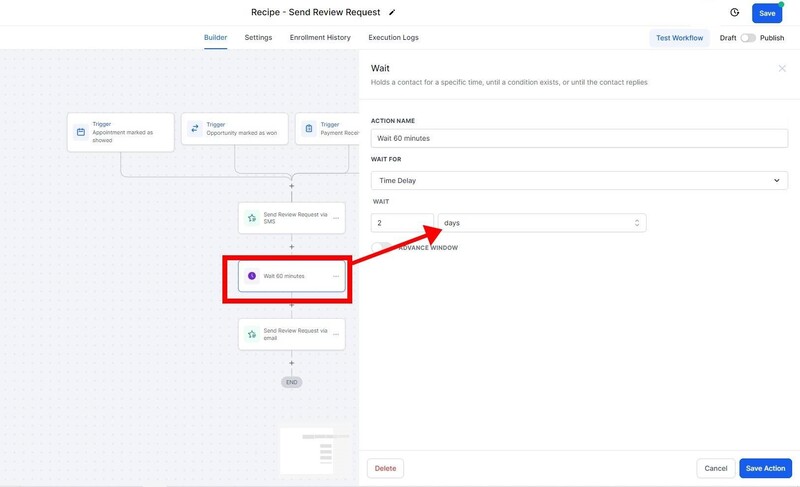Image resolution: width=800 pixels, height=487 pixels.
Task: Click the Wait number input field
Action: [x=402, y=223]
